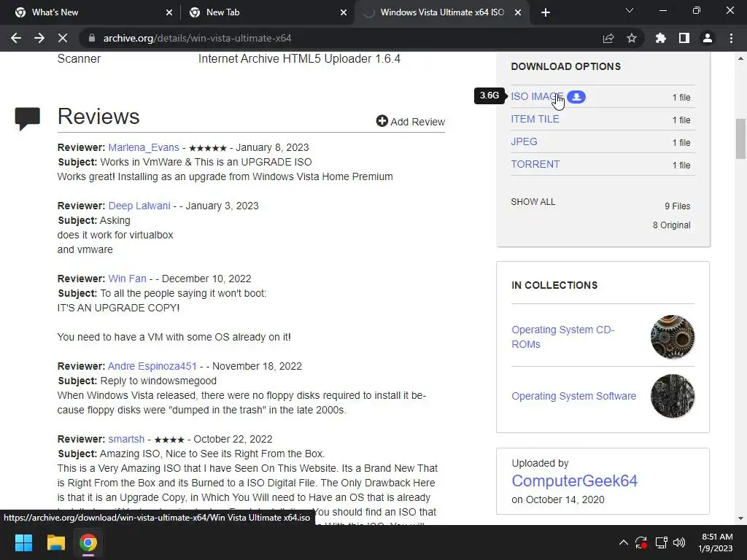The width and height of the screenshot is (747, 560).
Task: Click the 'on October 14, 2020' upload date
Action: (x=558, y=500)
